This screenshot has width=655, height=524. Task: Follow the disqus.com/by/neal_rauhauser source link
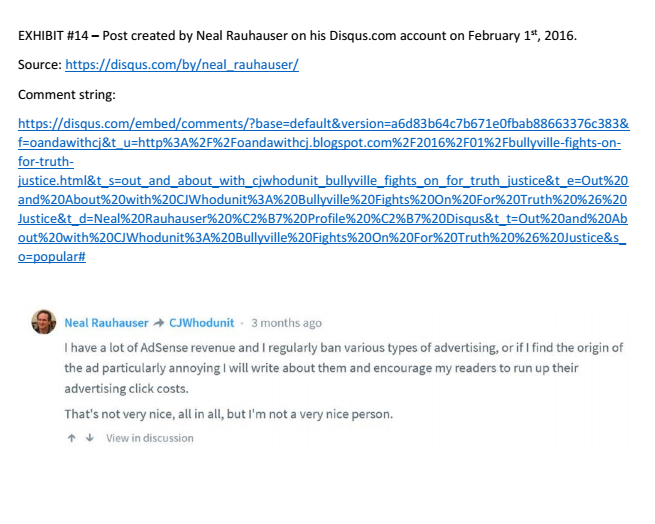pyautogui.click(x=182, y=65)
